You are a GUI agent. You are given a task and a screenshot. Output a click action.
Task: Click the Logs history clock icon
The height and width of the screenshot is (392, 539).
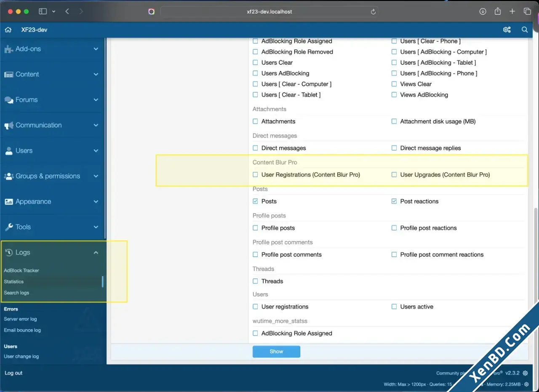point(8,253)
